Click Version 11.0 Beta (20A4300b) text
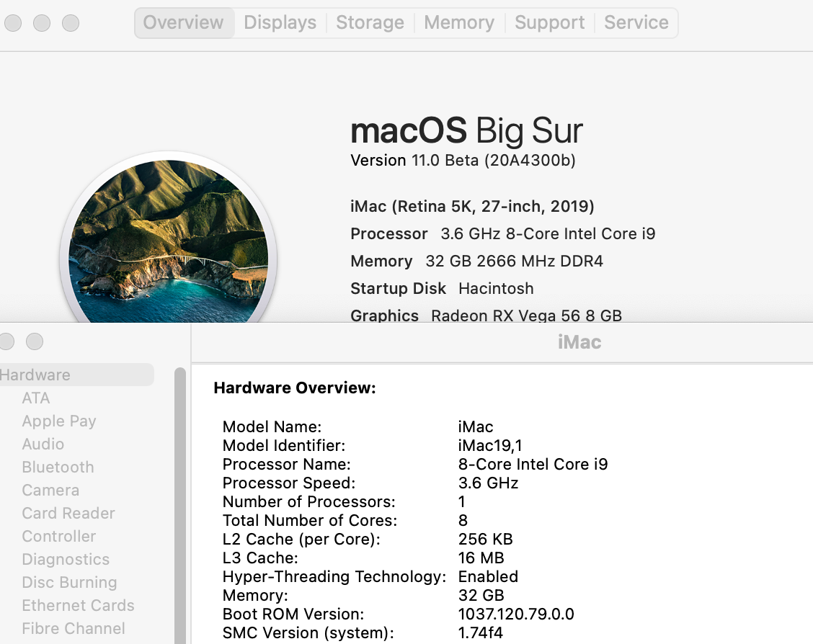Image resolution: width=813 pixels, height=644 pixels. click(x=463, y=161)
